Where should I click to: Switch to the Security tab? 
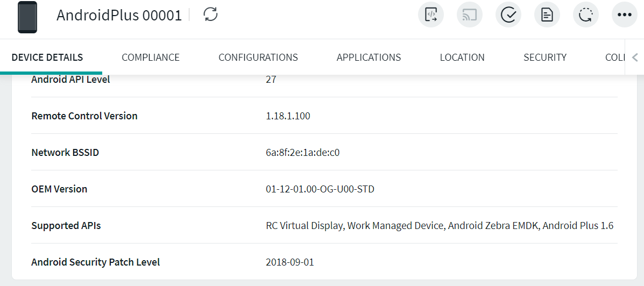545,58
